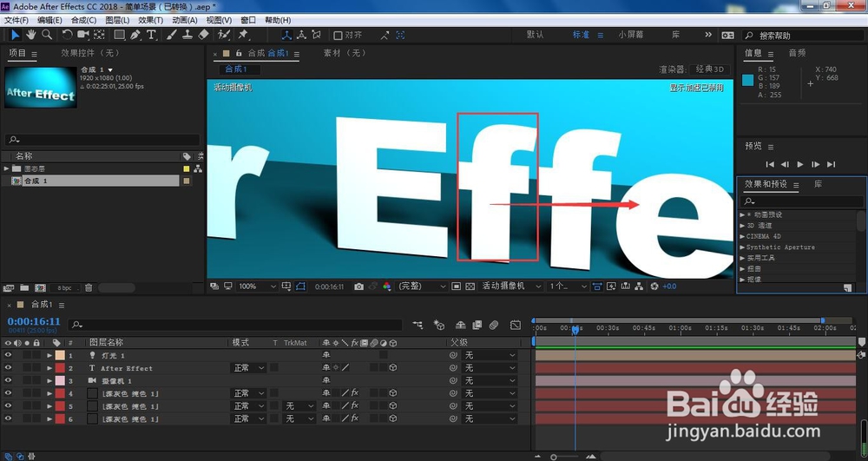
Task: Select the Puppet Pin tool
Action: 243,35
